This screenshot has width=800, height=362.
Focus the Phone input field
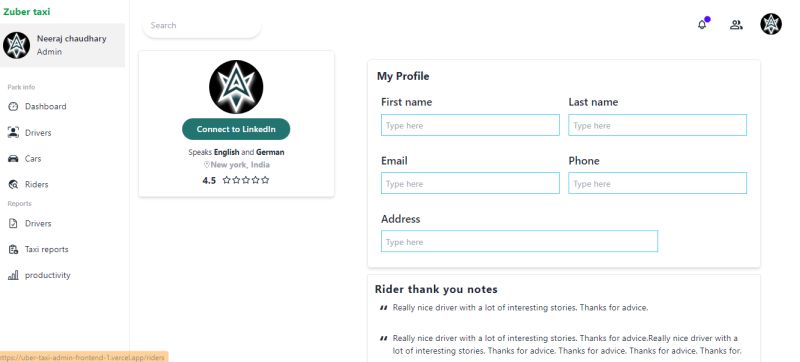(x=657, y=183)
